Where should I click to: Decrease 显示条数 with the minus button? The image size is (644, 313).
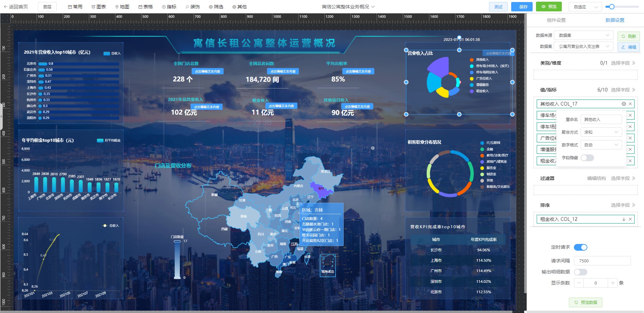pos(579,283)
